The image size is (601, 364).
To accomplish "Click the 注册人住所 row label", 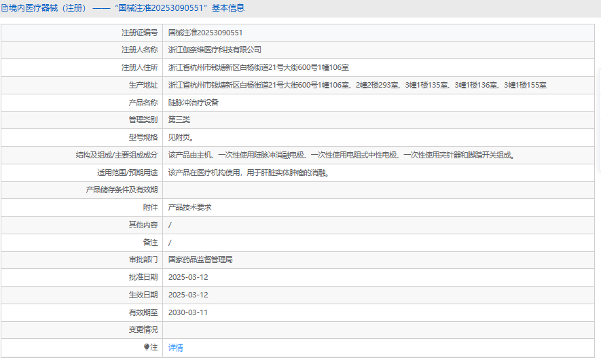I will 139,67.
